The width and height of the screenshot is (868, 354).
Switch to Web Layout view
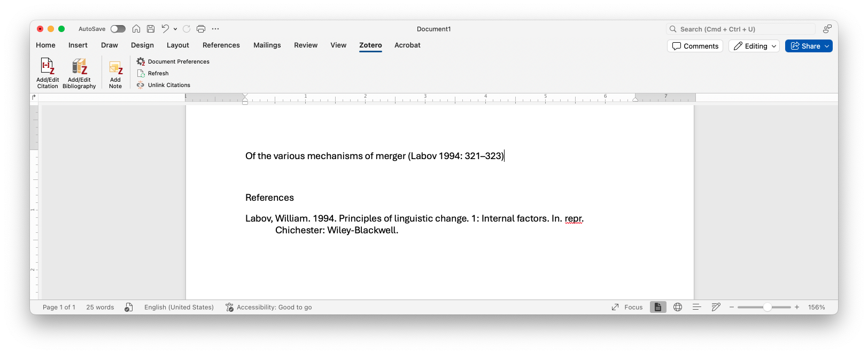click(x=678, y=307)
